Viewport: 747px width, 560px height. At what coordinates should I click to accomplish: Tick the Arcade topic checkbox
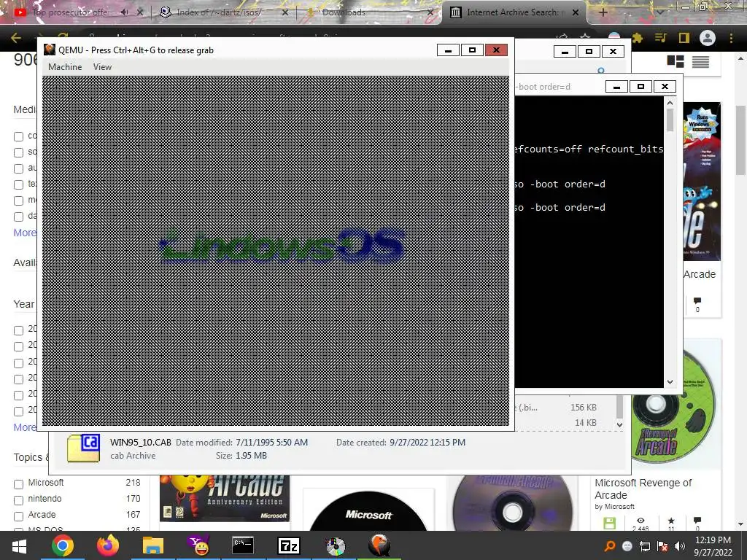18,517
